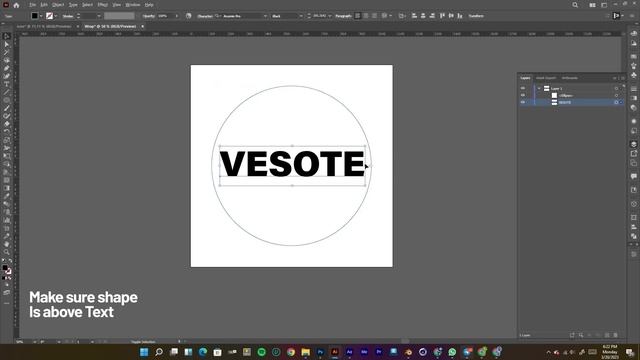Open the fill color dropdown arrow
Image resolution: width=640 pixels, height=360 pixels.
41,16
